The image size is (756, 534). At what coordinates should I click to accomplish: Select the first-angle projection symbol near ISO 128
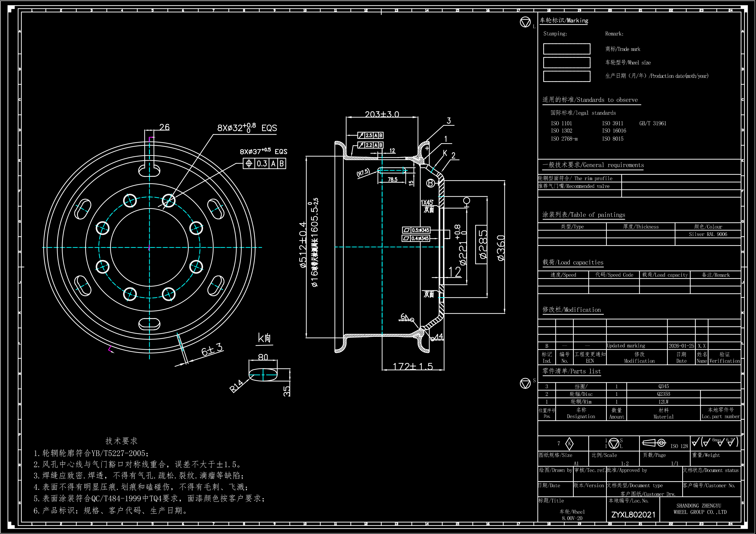tap(654, 443)
